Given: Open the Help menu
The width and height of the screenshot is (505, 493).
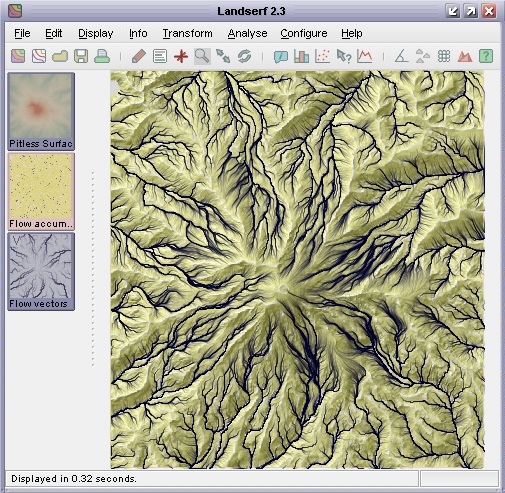Looking at the screenshot, I should [352, 33].
